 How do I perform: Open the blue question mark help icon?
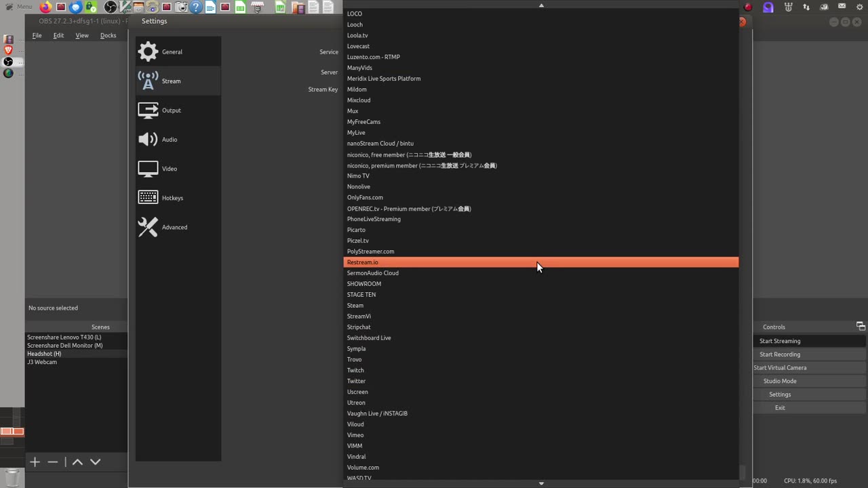tap(196, 7)
